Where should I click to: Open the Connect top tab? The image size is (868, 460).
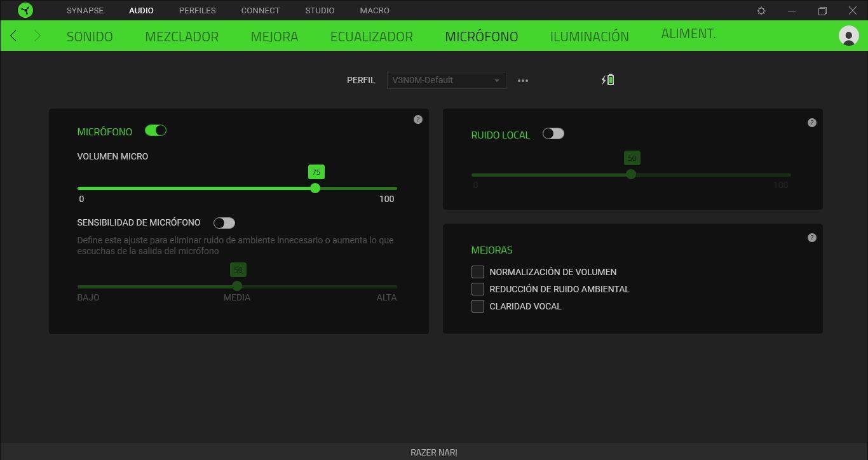(x=261, y=11)
